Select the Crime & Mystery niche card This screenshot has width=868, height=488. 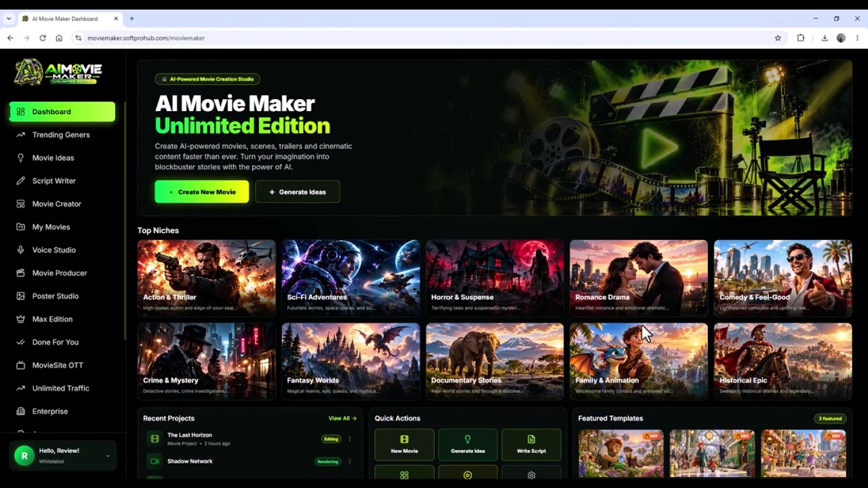pos(206,361)
